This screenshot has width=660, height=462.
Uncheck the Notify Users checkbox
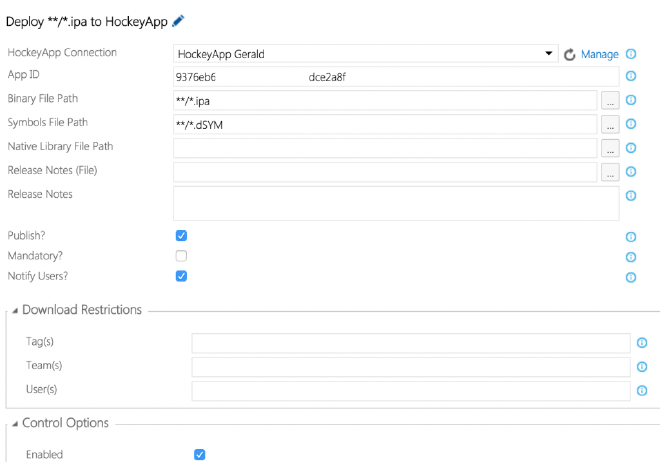181,276
